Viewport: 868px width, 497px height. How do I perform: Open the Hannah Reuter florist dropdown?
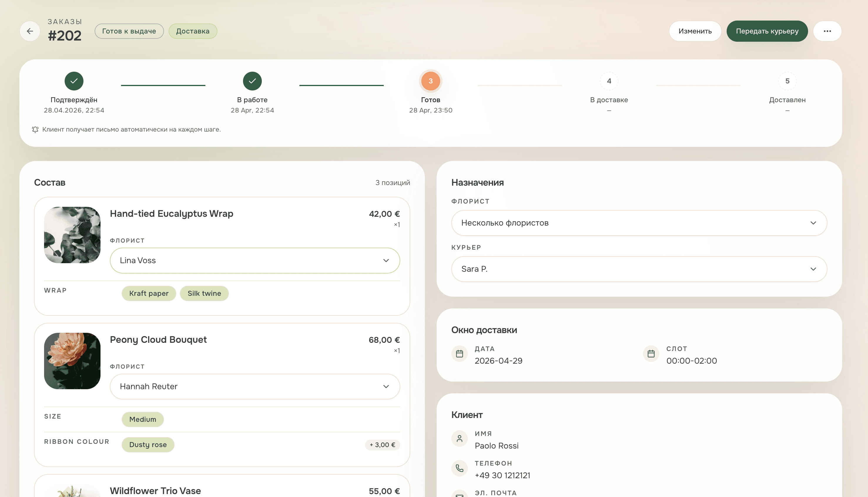(x=255, y=386)
